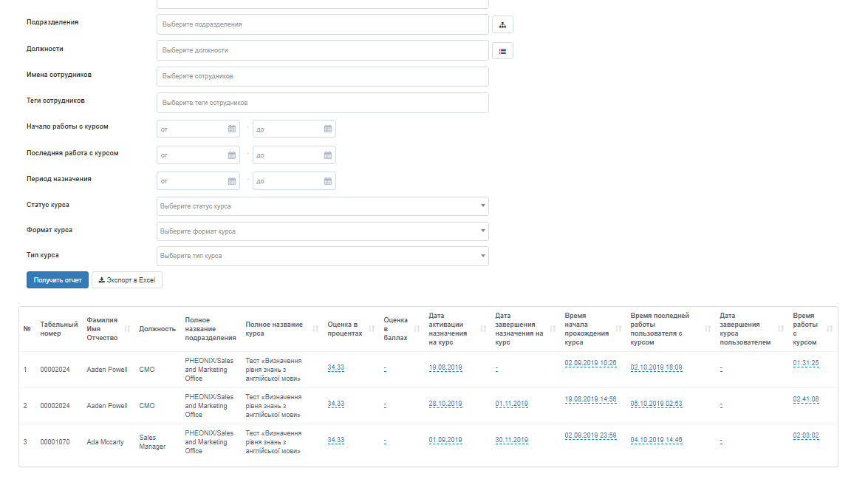Sort by 'Время начала прохождения курса' arrows
The height and width of the screenshot is (485, 868).
(618, 329)
